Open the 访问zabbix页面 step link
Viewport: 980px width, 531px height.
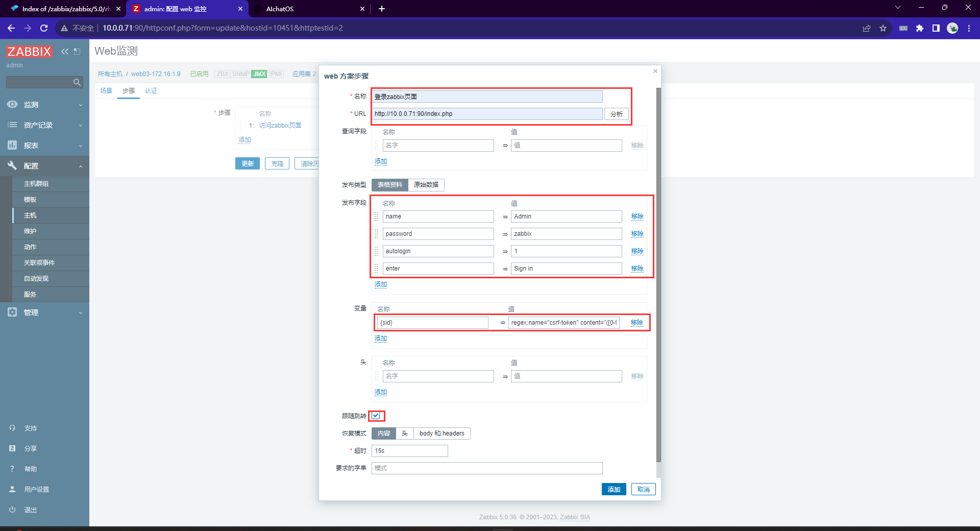click(280, 126)
